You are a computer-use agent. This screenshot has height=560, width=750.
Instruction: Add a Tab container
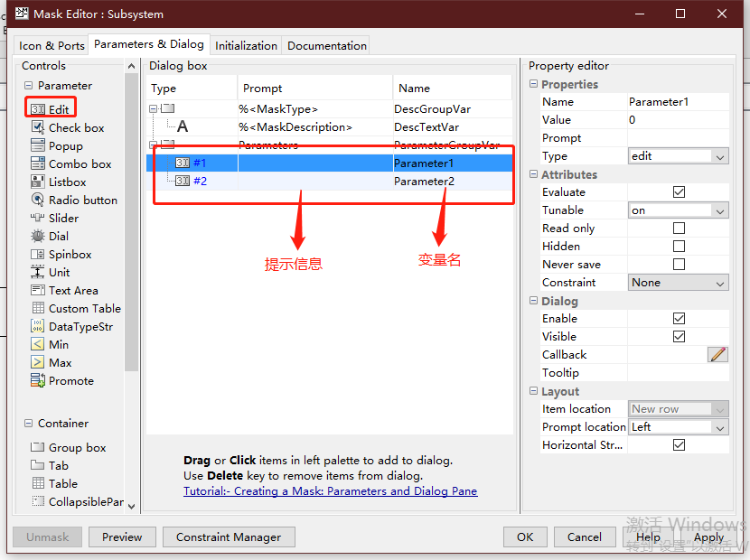click(50, 465)
